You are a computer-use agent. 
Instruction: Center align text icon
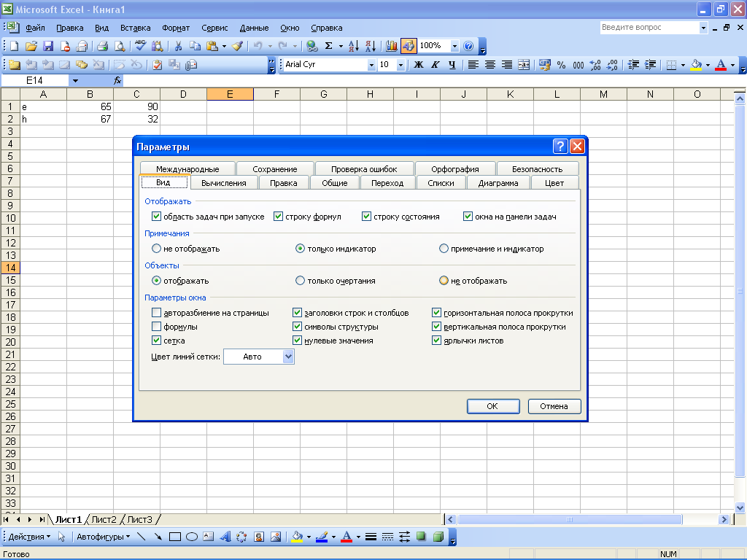click(x=489, y=65)
